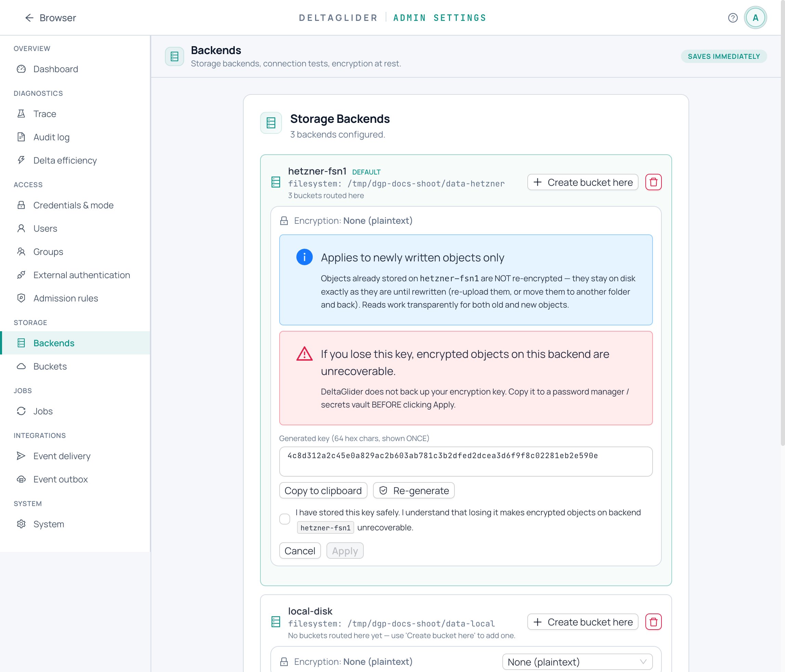
Task: Click the generated key text field
Action: click(x=466, y=461)
